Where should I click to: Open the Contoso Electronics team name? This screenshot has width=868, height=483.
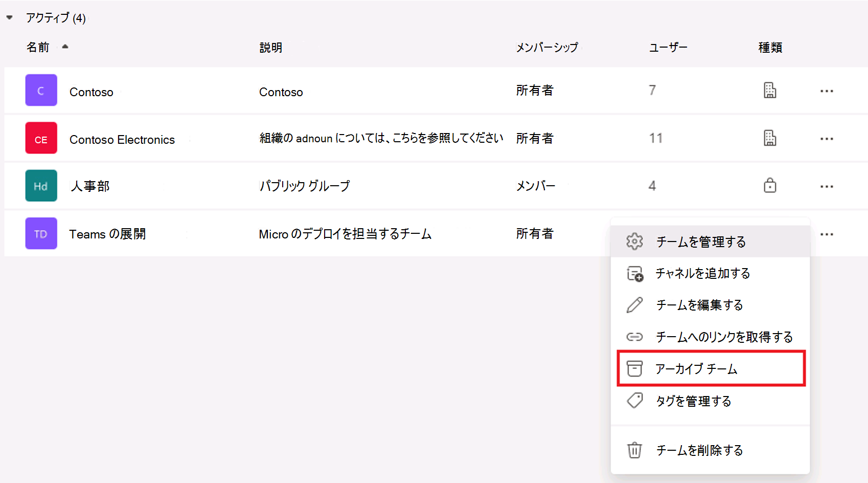tap(122, 140)
